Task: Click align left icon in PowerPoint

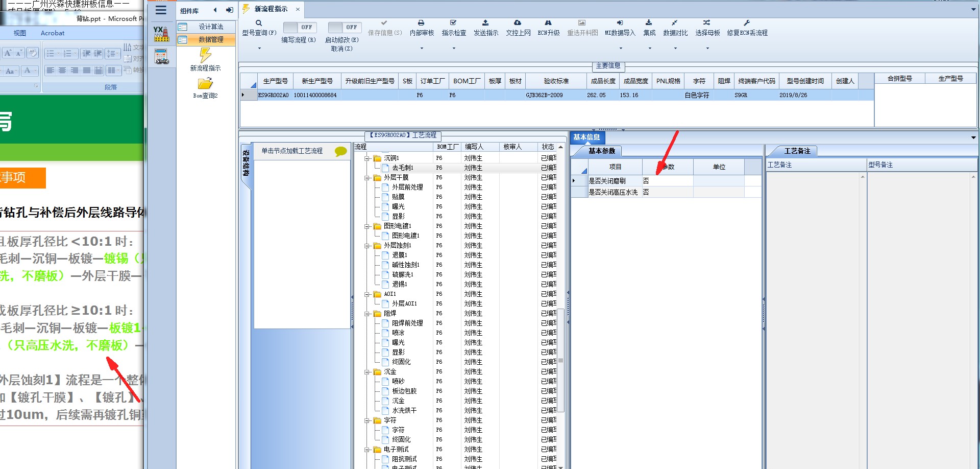Action: 51,71
